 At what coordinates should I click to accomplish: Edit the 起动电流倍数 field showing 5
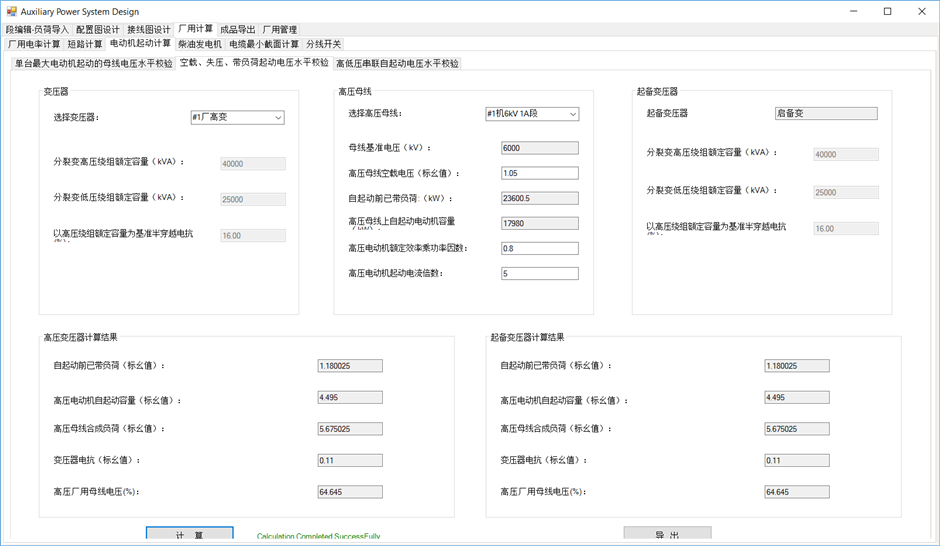pos(540,273)
